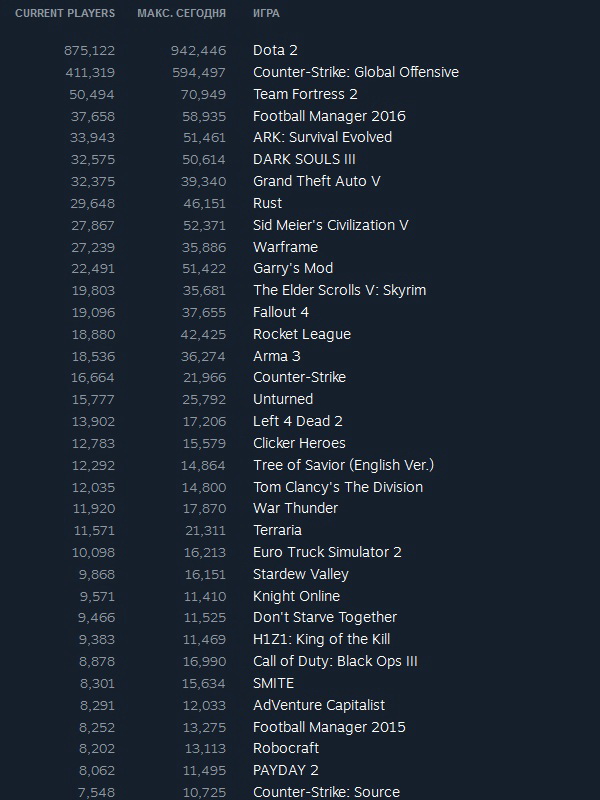
Task: Open The Elder Scrolls V: Skyrim
Action: [x=339, y=290]
